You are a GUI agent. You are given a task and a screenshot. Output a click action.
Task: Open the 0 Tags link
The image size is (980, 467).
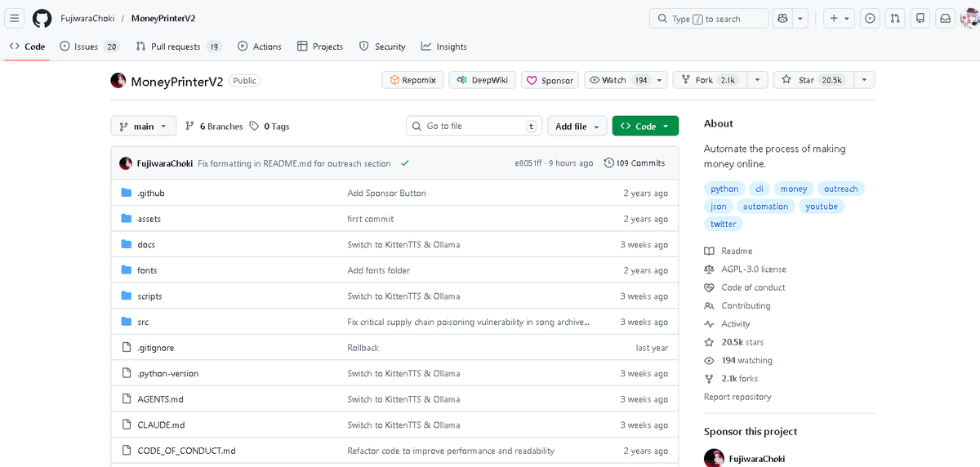[269, 127]
